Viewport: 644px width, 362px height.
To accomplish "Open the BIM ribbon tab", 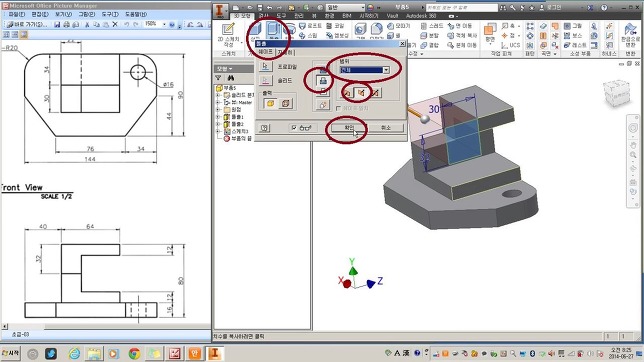I will [347, 16].
